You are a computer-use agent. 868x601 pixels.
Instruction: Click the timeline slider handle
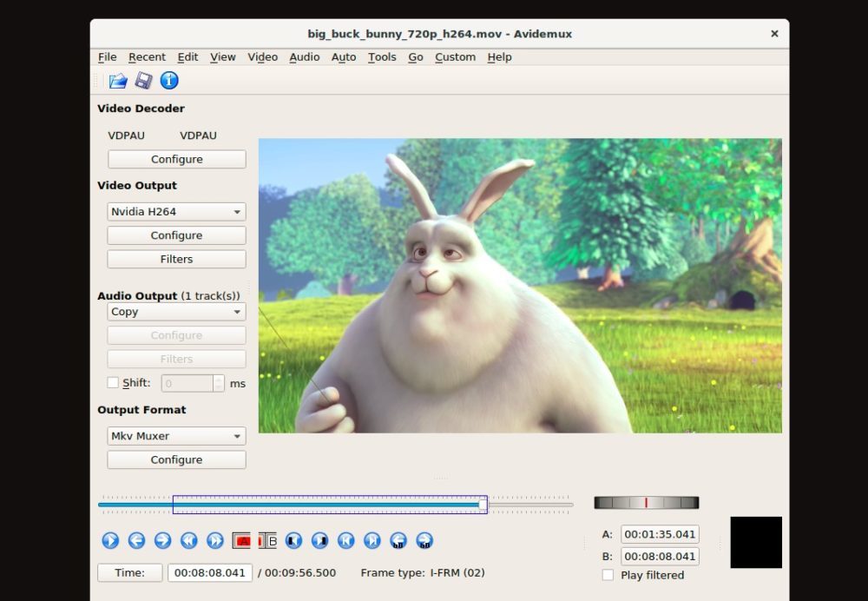tap(483, 505)
